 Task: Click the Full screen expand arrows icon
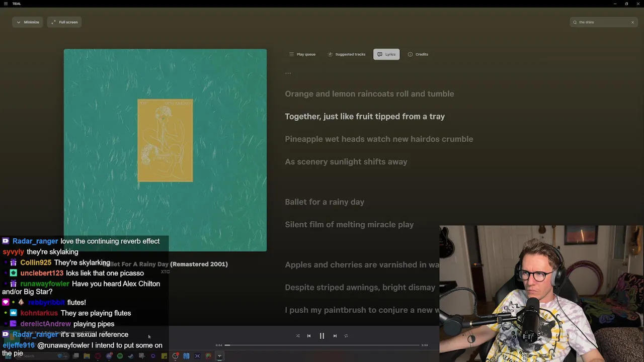[x=53, y=22]
